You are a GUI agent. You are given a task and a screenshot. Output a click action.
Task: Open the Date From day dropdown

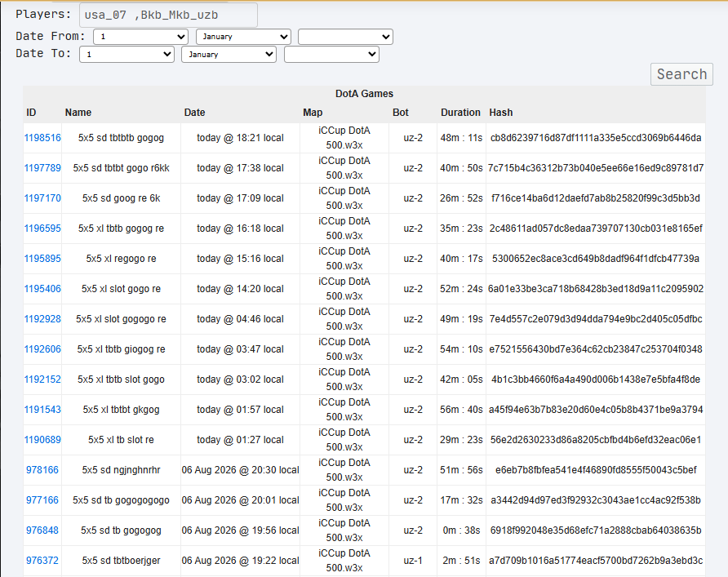click(x=140, y=37)
